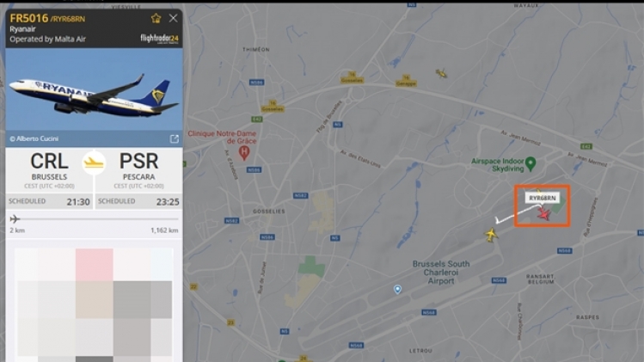Click the Brussels South Charleroi Airport label

[441, 273]
